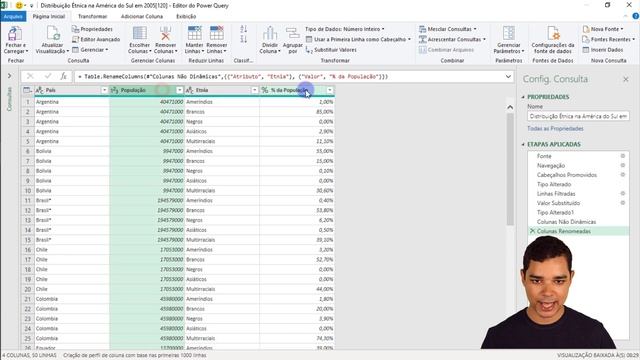Open the População column filter dropdown
This screenshot has width=640, height=360.
pos(179,90)
